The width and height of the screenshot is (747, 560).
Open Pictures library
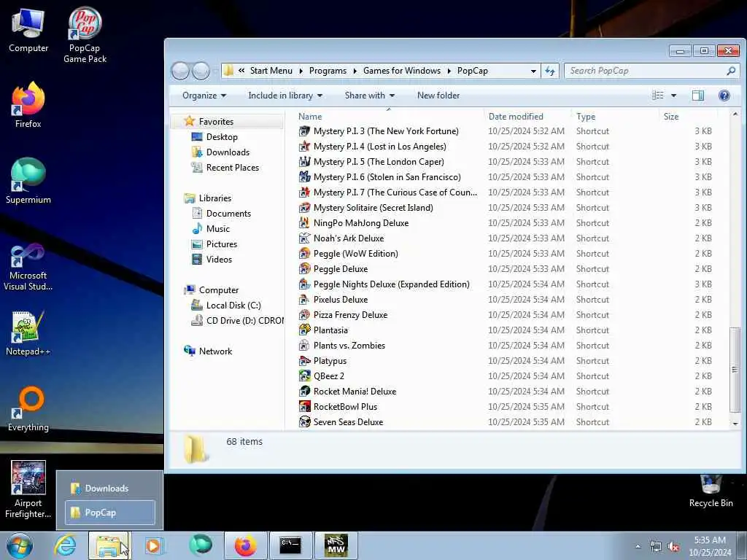[x=222, y=244]
